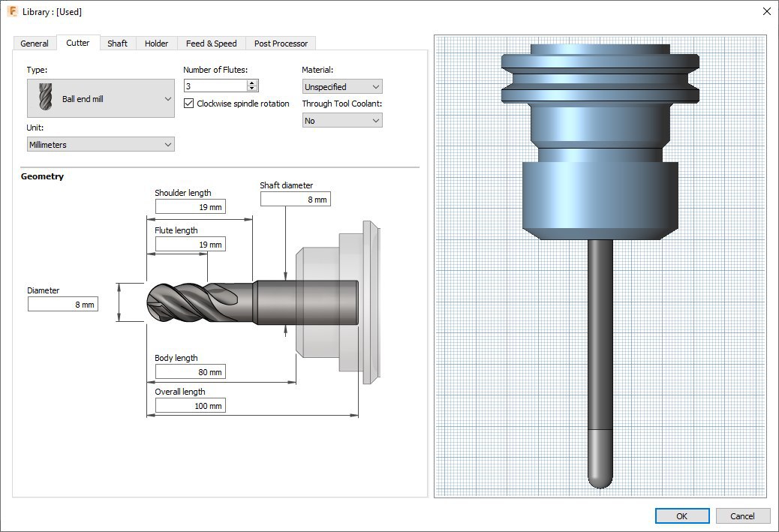Open the Holder tab
The height and width of the screenshot is (532, 779).
157,44
